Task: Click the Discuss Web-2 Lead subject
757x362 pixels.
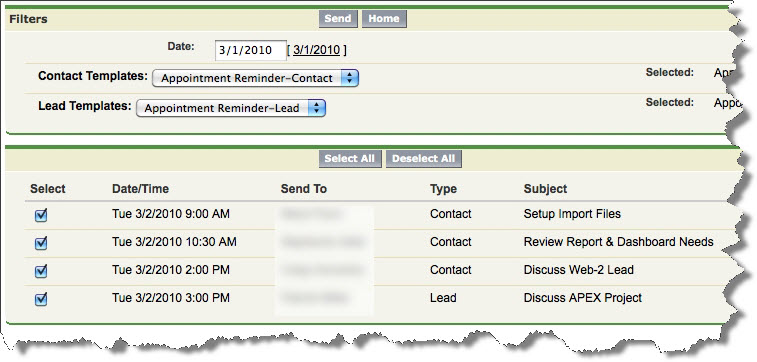Action: (578, 270)
